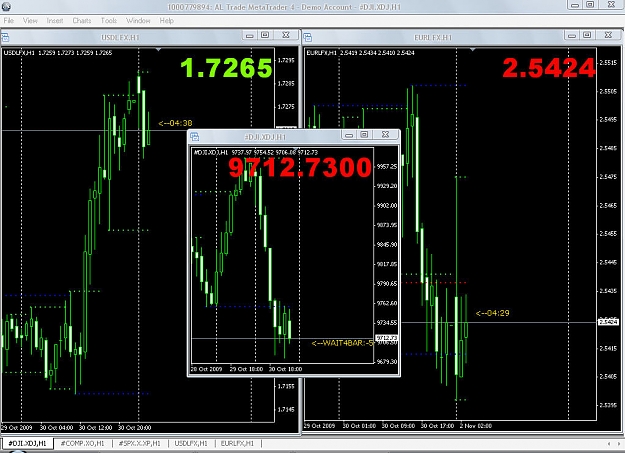The image size is (625, 453).
Task: Click 9790.65 on DJI price scale
Action: click(387, 284)
